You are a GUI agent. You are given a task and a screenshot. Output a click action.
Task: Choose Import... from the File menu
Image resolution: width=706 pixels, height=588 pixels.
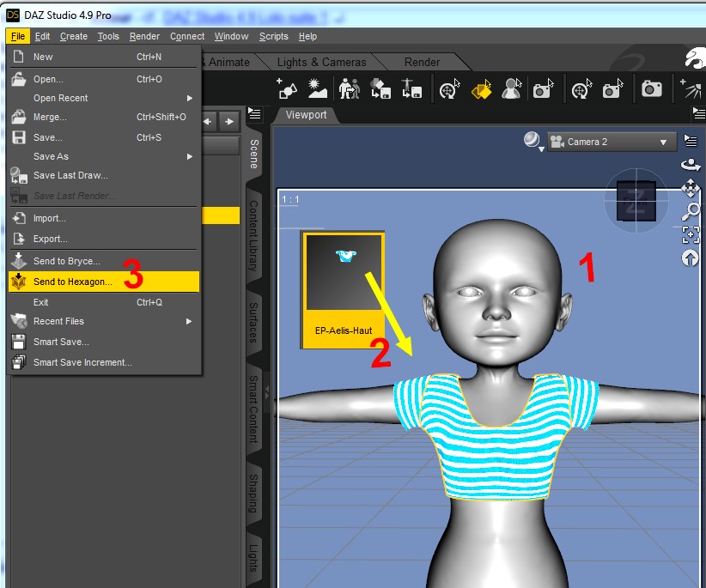(104, 219)
